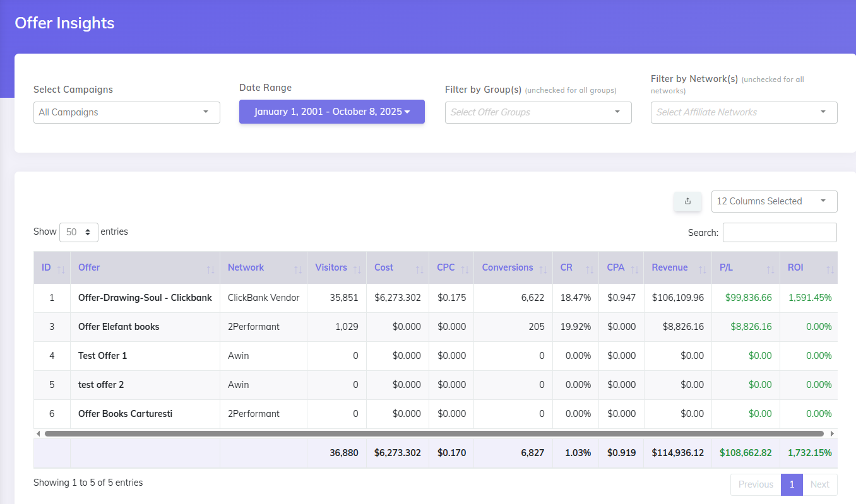The height and width of the screenshot is (504, 856).
Task: Sort table using Network sort arrows
Action: [297, 267]
